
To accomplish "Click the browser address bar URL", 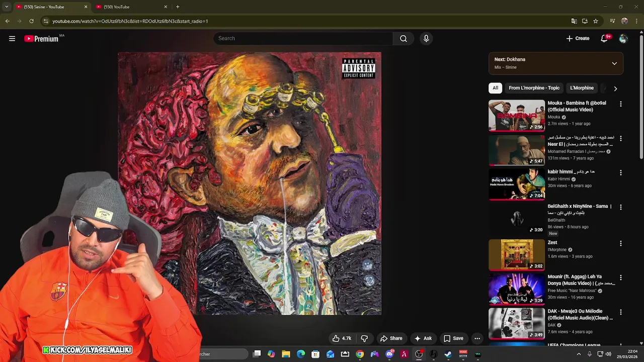I will point(130,21).
